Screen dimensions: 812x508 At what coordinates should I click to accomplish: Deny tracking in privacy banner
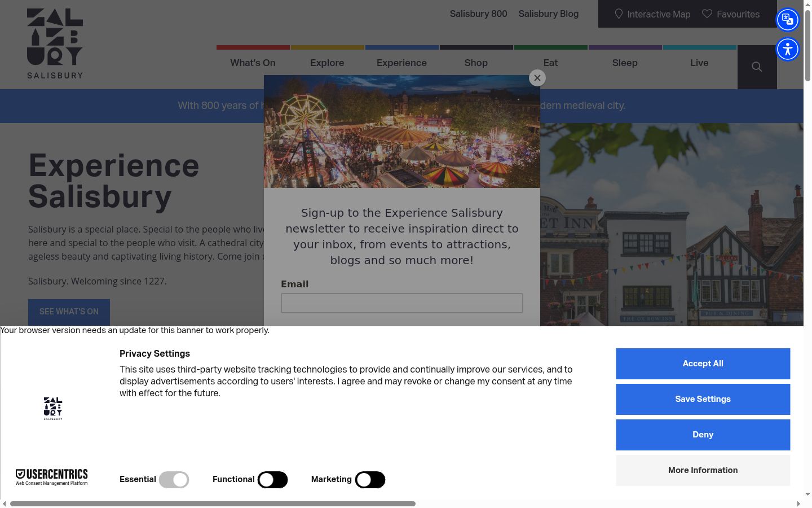703,435
